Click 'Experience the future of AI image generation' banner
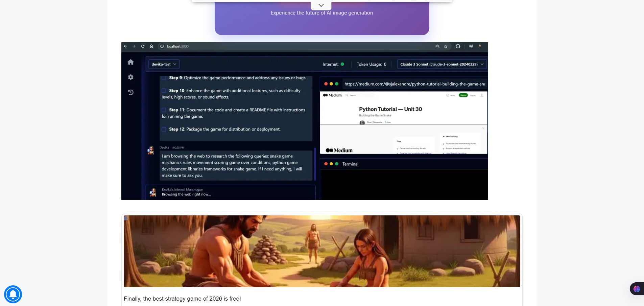Viewport: 644px width, 306px height. point(322,13)
